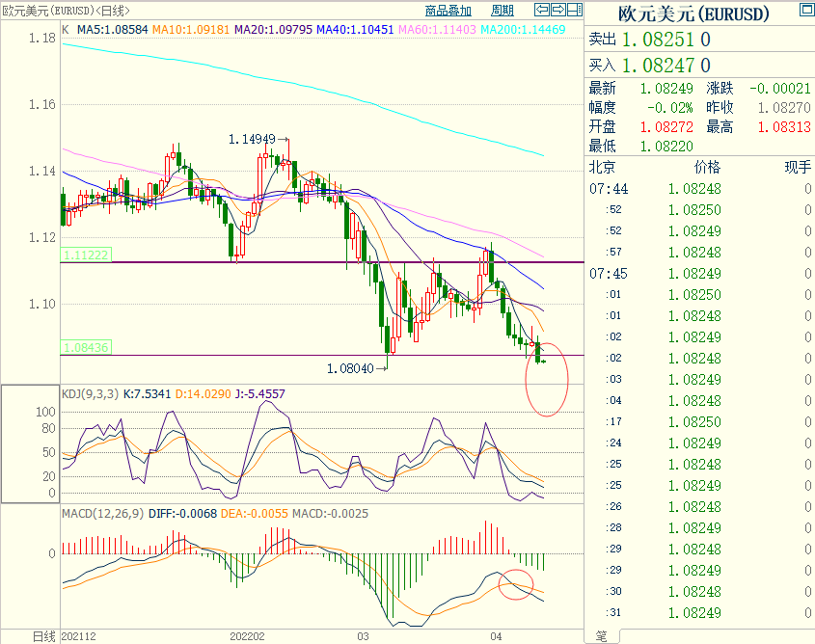Click the 1.14949 high annotation

pyautogui.click(x=252, y=139)
